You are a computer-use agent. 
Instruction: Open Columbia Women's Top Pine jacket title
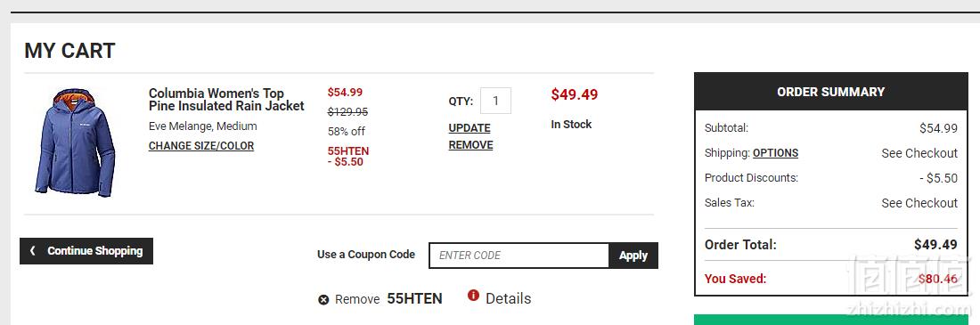(226, 100)
